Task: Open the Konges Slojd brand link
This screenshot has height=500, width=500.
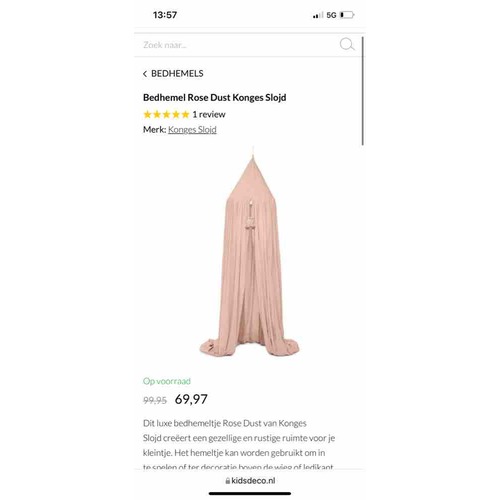Action: (192, 129)
